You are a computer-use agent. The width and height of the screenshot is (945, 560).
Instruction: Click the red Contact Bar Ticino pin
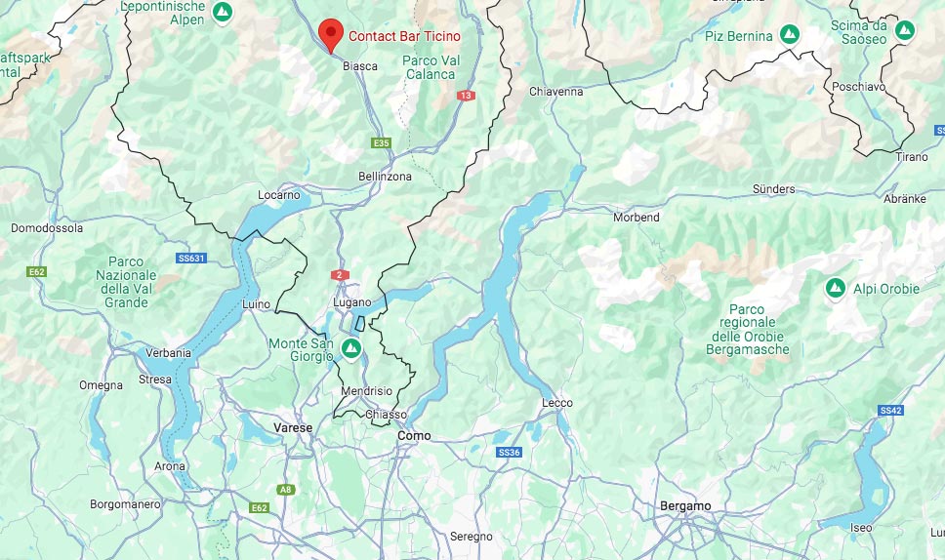[331, 35]
